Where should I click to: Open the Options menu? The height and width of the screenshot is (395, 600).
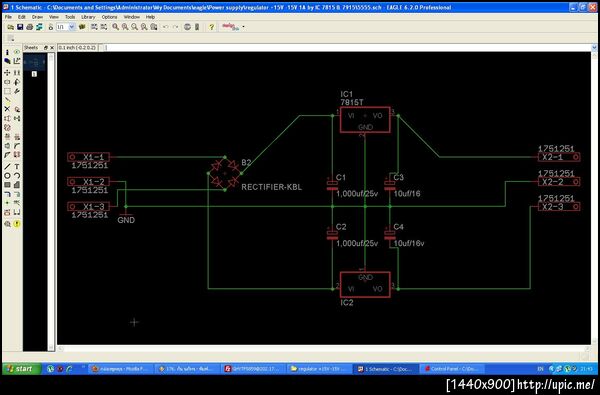click(x=109, y=17)
